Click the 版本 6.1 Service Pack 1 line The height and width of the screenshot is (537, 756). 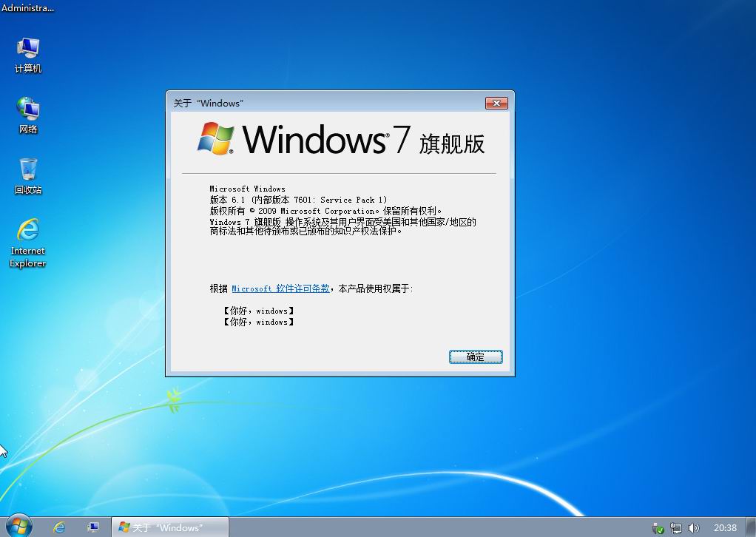(298, 200)
